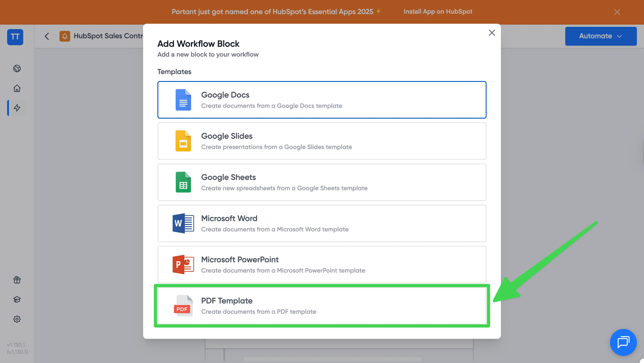Click 'Create presentations from a Google Slides template'
Screen dimensions: 644x363
(x=277, y=147)
